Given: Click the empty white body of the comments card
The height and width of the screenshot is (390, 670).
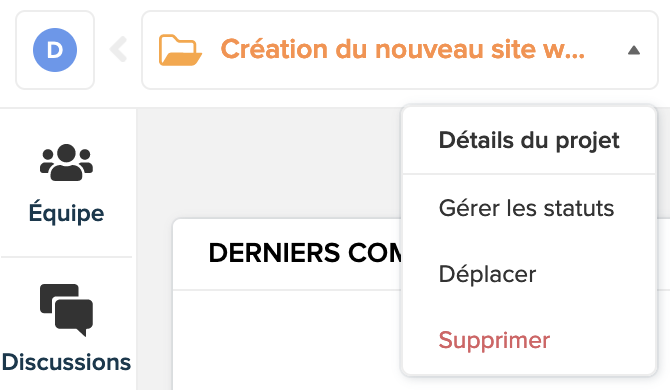Looking at the screenshot, I should (x=287, y=340).
